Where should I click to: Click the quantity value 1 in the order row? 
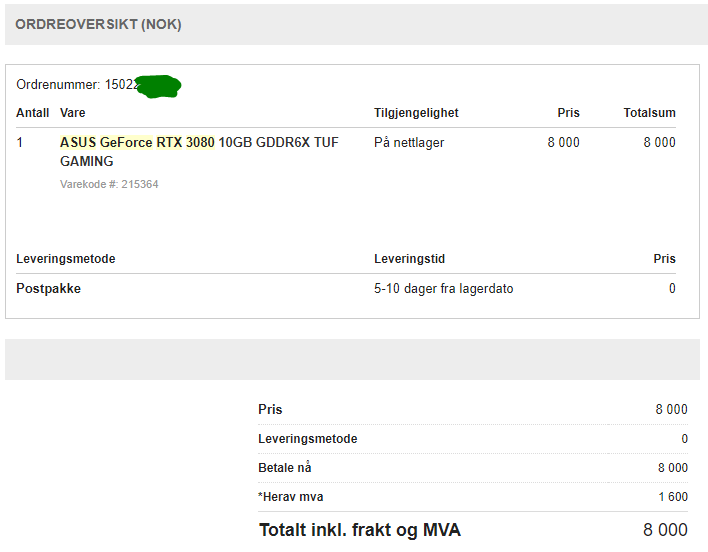(20, 142)
